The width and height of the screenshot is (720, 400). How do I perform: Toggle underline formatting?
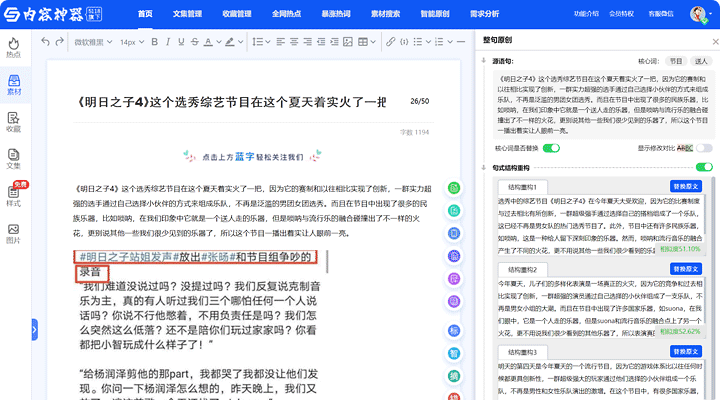[181, 42]
